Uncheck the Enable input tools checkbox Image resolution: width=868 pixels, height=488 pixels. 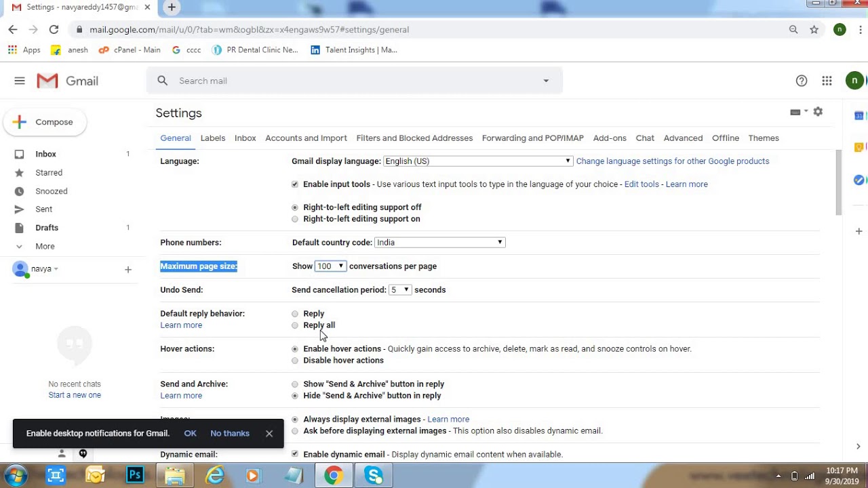point(295,184)
